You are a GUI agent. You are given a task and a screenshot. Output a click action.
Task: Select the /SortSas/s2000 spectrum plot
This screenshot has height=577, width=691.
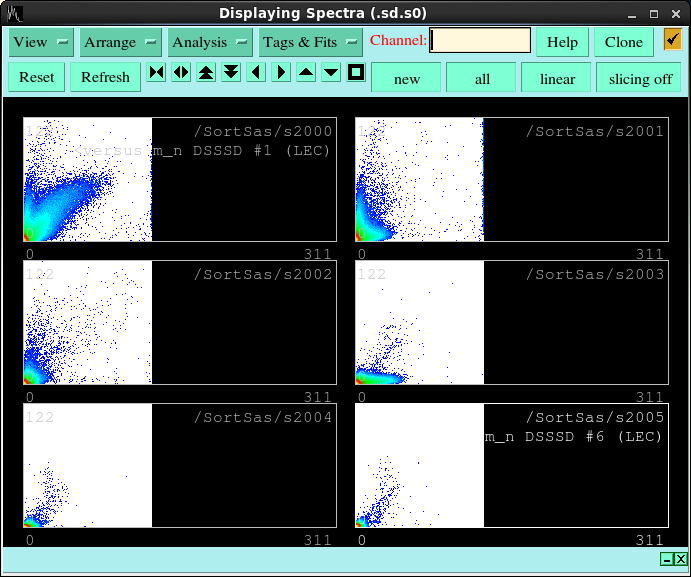180,179
